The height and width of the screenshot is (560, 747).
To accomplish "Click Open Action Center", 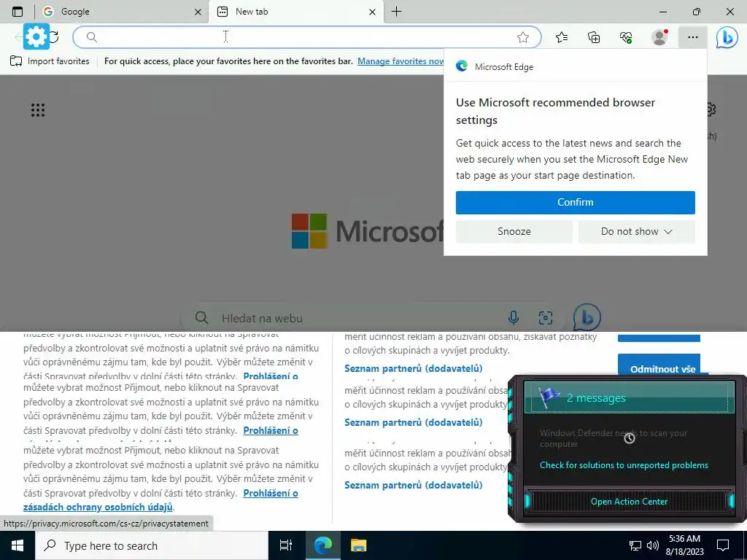I will coord(629,502).
